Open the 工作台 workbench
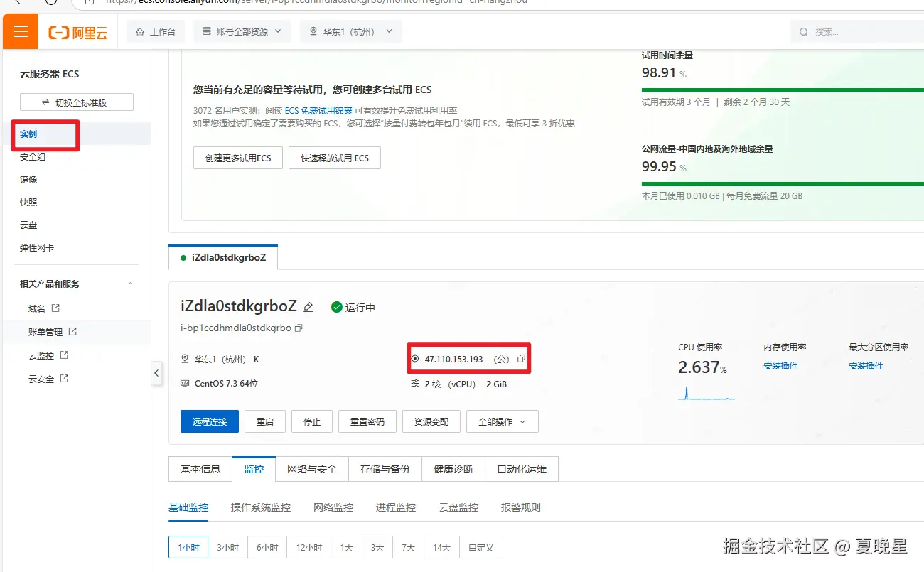924x572 pixels. pos(156,32)
